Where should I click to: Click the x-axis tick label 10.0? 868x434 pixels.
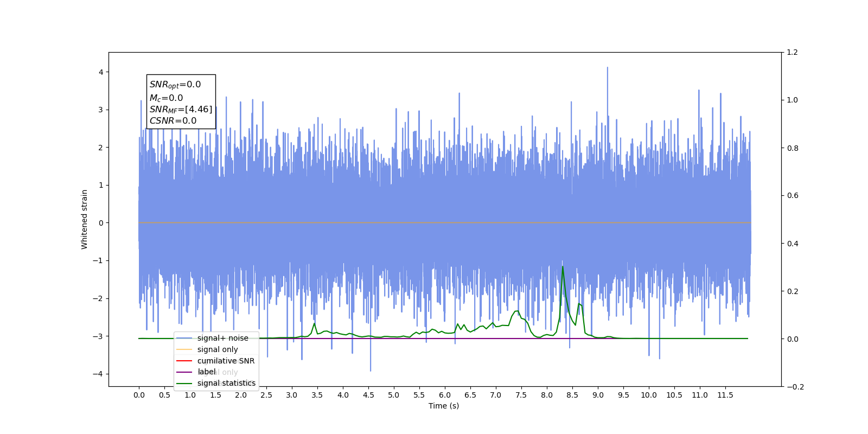click(x=649, y=395)
